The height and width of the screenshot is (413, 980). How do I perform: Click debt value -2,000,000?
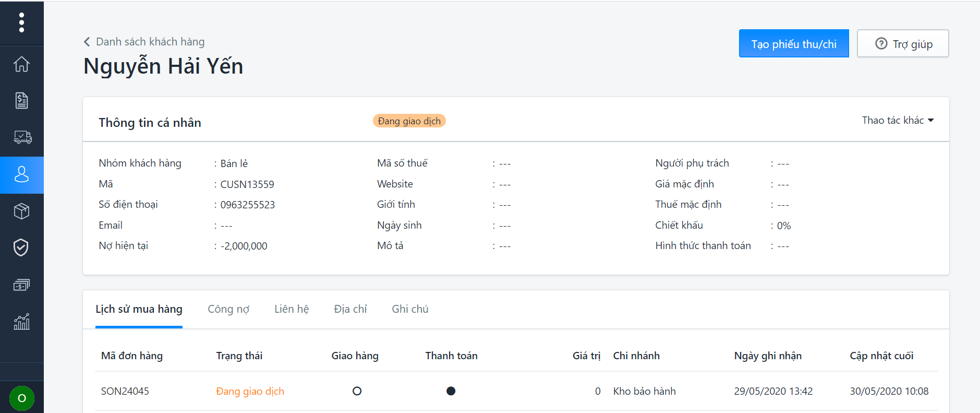[244, 246]
